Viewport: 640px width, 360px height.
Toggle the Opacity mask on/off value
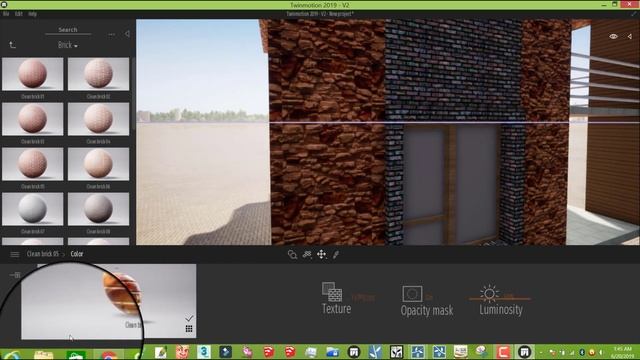click(x=429, y=297)
